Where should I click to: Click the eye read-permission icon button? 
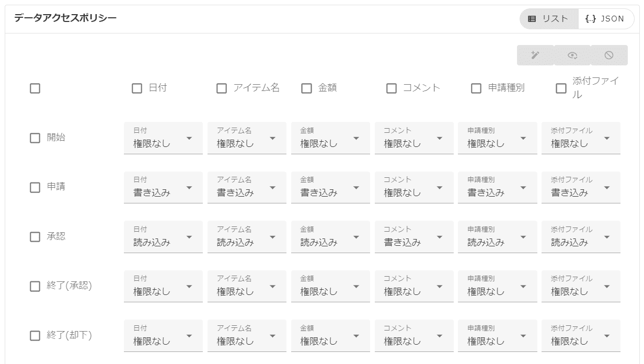click(572, 55)
